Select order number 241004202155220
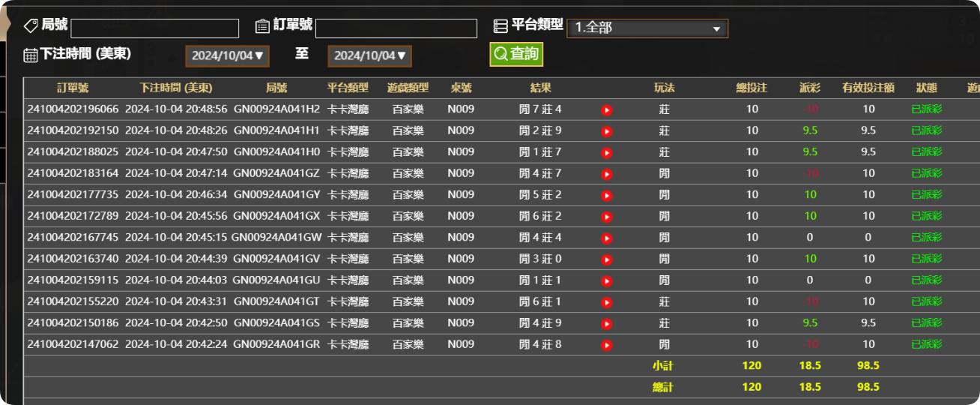This screenshot has height=405, width=980. coord(73,301)
